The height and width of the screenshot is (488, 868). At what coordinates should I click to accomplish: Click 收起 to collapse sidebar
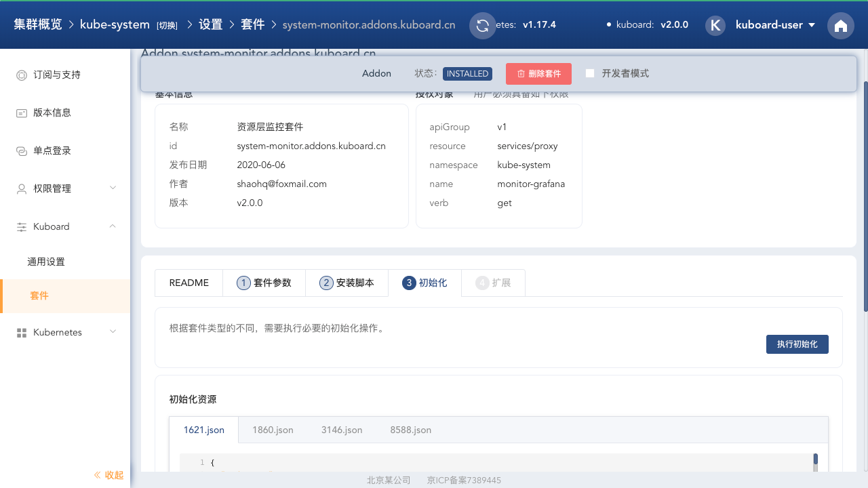108,475
